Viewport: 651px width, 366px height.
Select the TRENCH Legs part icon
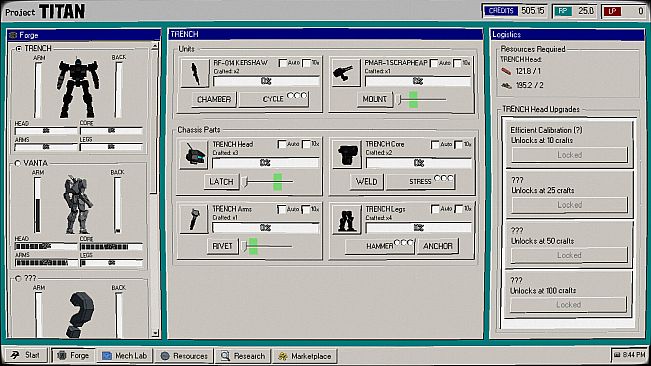point(347,219)
